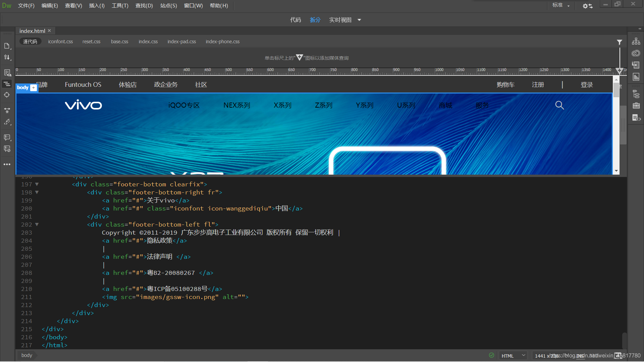Screen dimensions: 644x362
Task: Open the 查找(D) menu
Action: (144, 6)
